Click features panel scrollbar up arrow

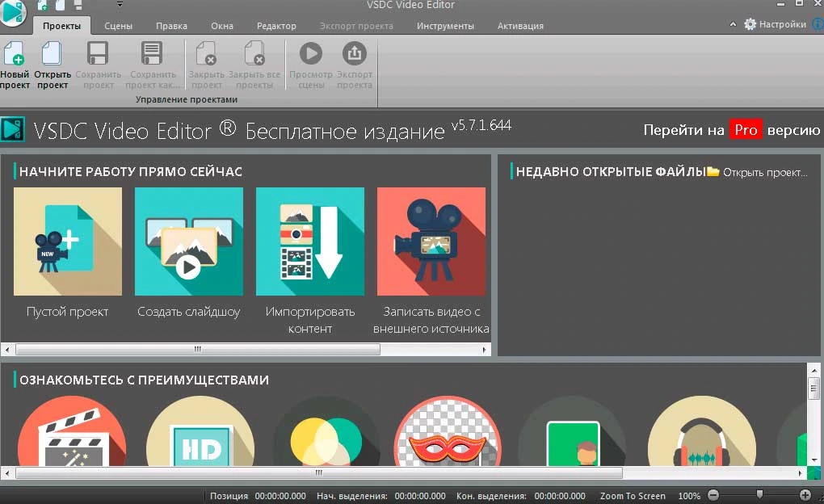813,370
